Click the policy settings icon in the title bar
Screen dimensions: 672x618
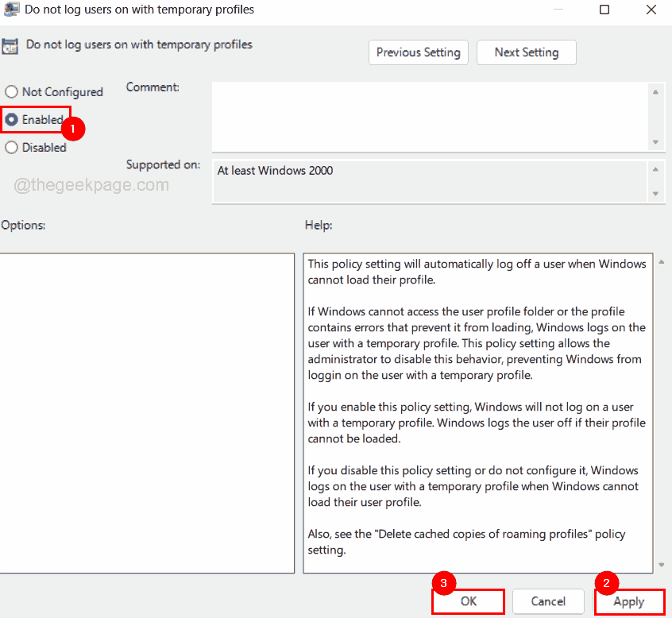[x=11, y=10]
